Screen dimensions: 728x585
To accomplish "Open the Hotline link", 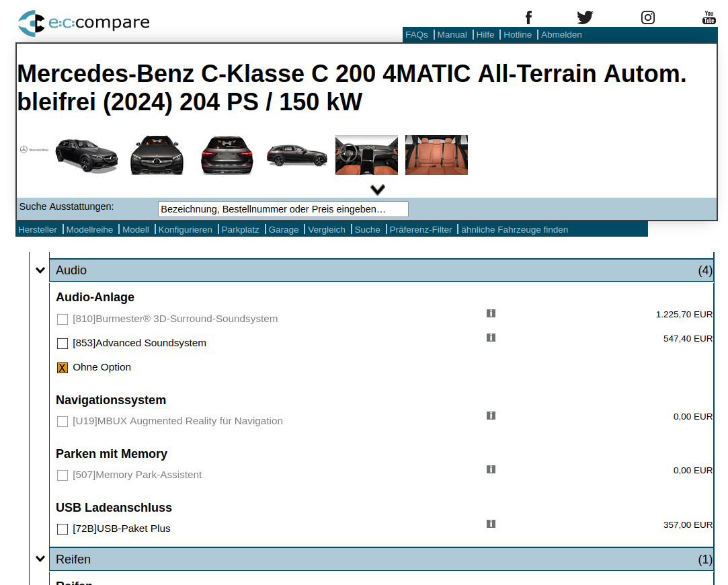I will (x=518, y=35).
